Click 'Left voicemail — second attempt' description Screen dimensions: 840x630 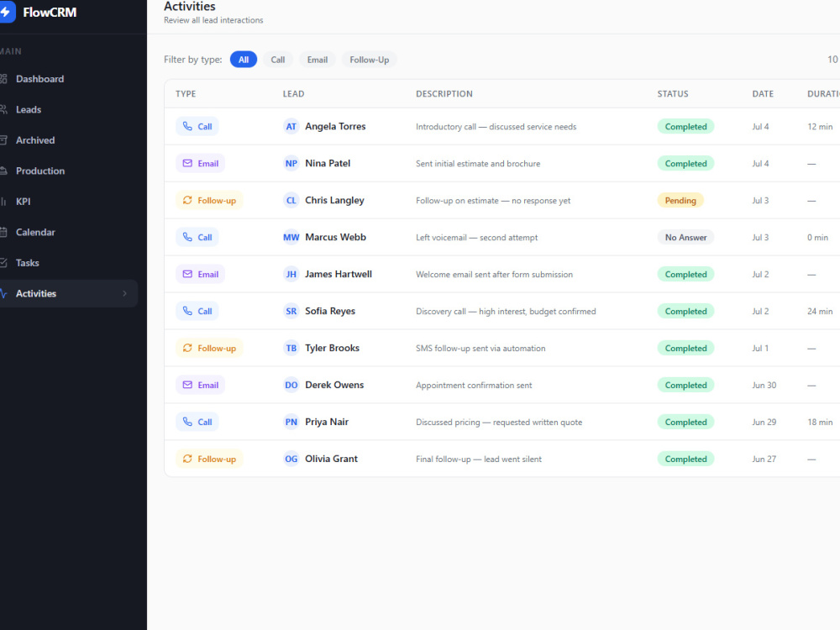477,238
